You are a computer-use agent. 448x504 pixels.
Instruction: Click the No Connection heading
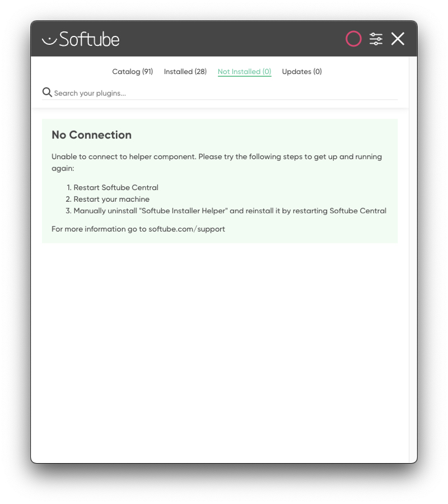pos(91,135)
